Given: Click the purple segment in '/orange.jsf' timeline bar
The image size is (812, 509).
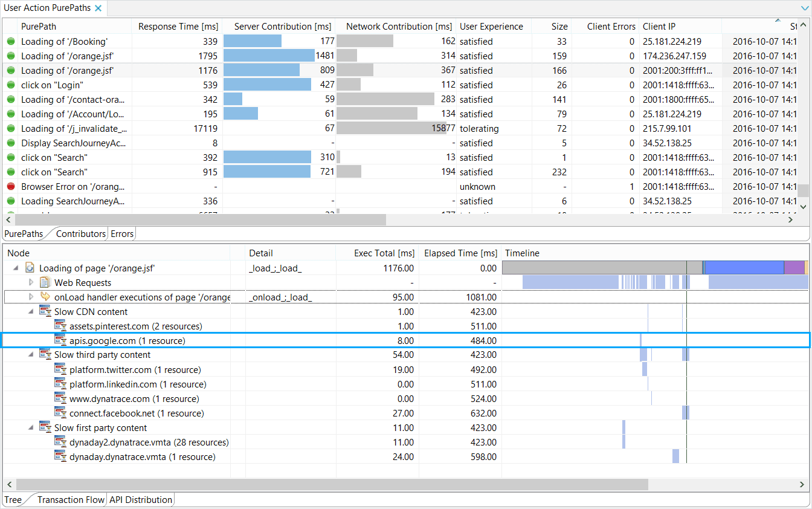Looking at the screenshot, I should 794,268.
